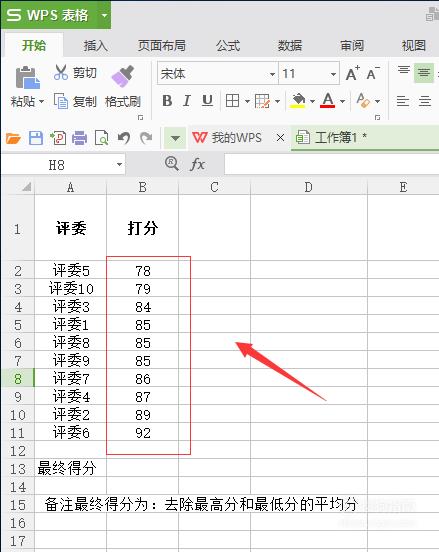Click the export to PDF icon
Image resolution: width=439 pixels, height=552 pixels.
pos(58,138)
